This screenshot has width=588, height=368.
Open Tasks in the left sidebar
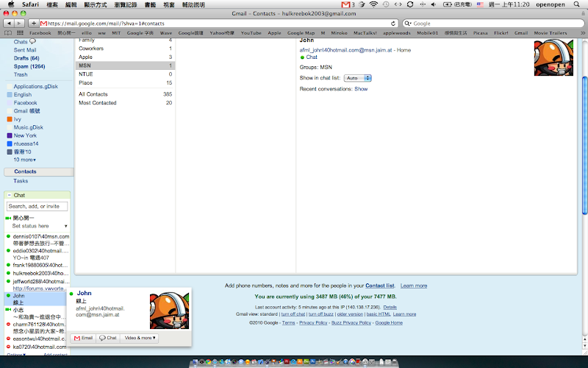point(21,181)
